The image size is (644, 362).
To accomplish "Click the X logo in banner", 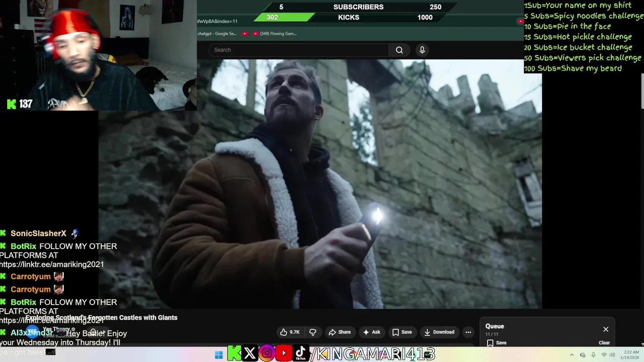I will 250,353.
